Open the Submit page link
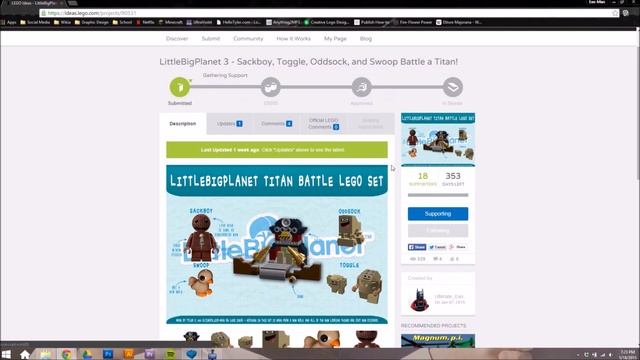The width and height of the screenshot is (640, 360). point(211,38)
